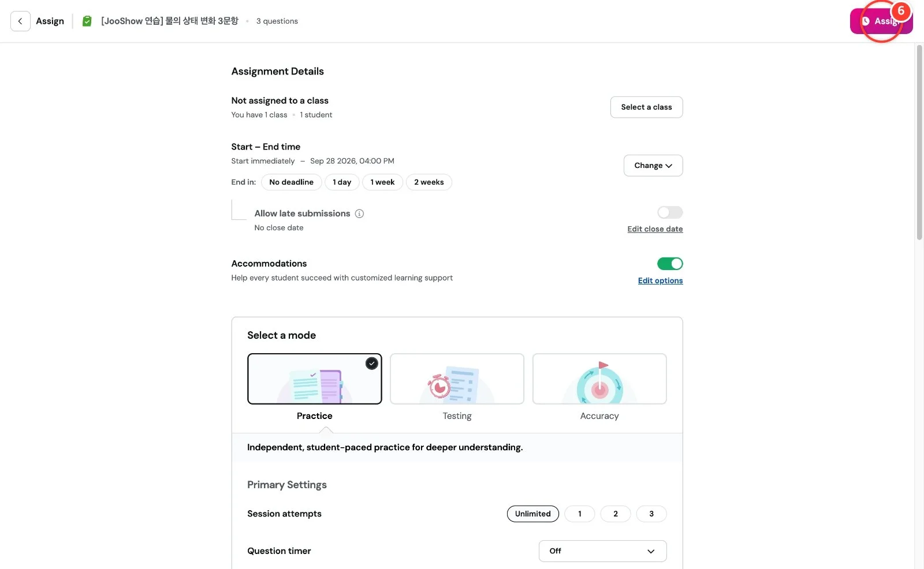Click the 'Sep 28 2026, 04:00 PM' end date

pos(352,161)
